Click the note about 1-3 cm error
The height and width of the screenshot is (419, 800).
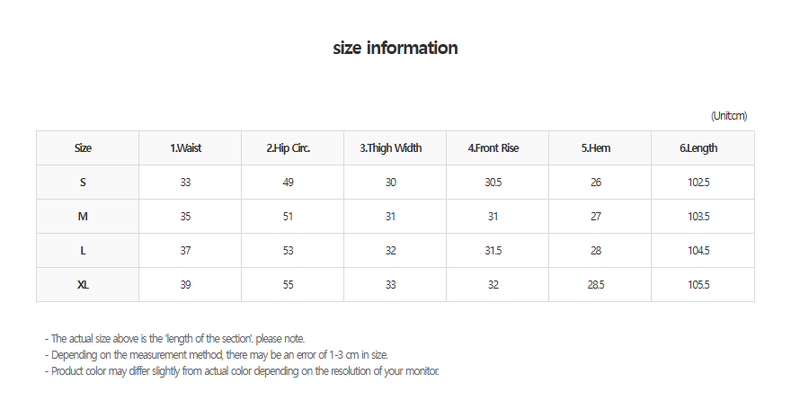[x=216, y=355]
